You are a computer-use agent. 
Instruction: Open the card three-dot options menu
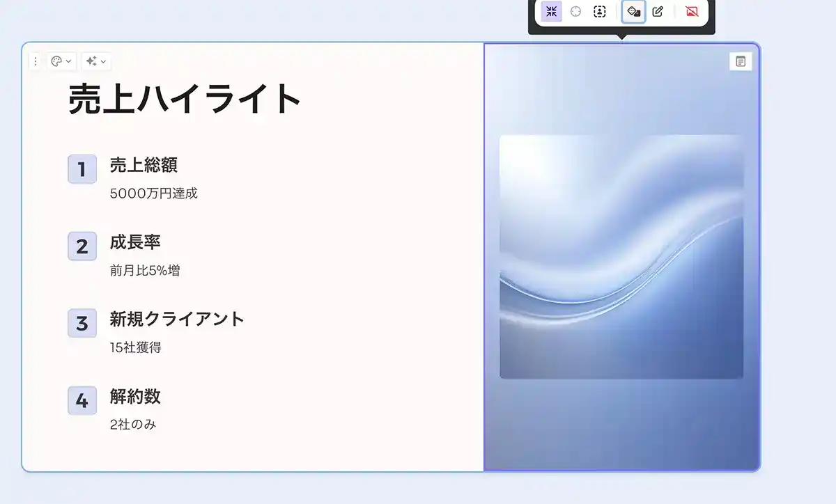click(36, 61)
